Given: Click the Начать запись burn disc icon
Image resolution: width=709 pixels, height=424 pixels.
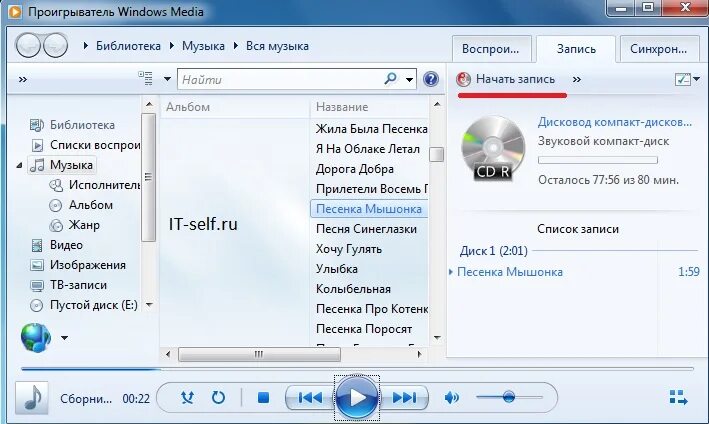Looking at the screenshot, I should coord(463,79).
